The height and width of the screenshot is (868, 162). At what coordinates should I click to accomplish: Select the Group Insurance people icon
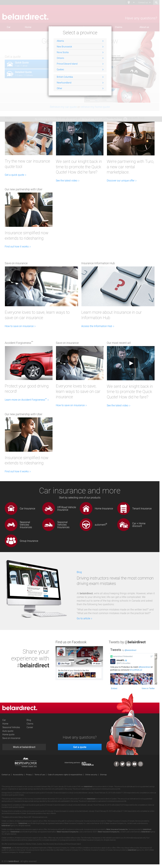click(11, 540)
